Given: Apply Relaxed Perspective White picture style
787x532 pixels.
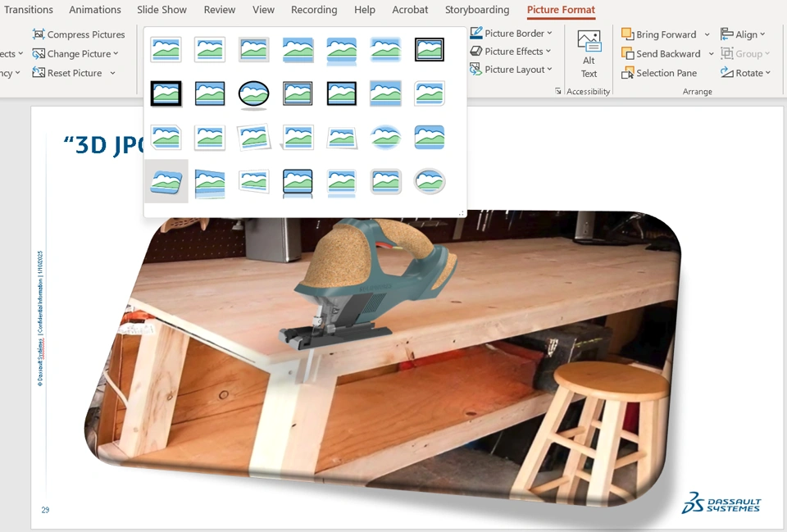Looking at the screenshot, I should tap(341, 138).
